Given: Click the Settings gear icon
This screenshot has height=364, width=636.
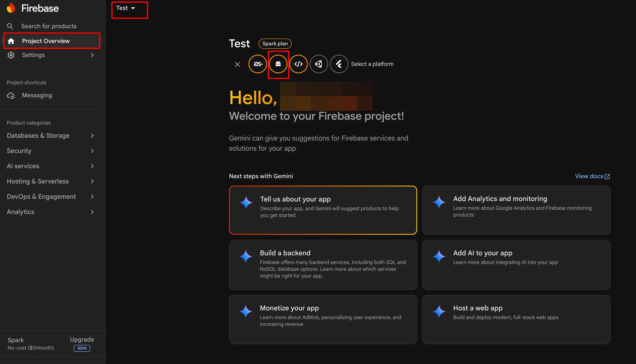Looking at the screenshot, I should coord(11,55).
